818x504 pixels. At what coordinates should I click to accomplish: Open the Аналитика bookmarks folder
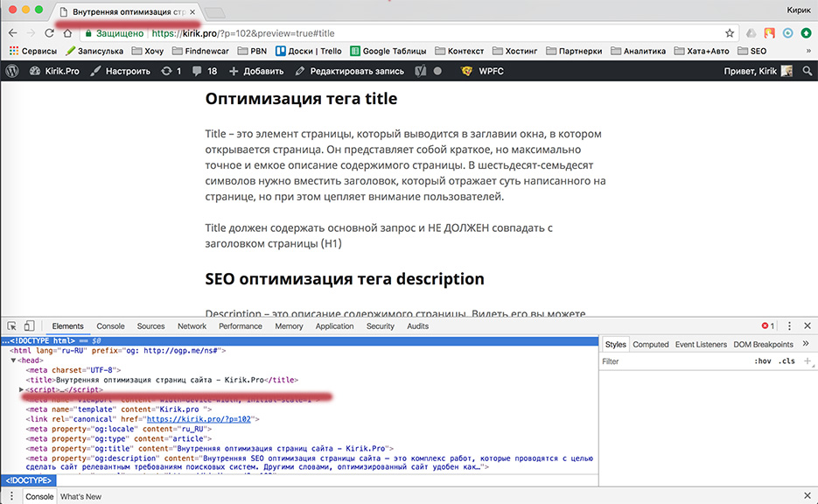click(x=638, y=51)
